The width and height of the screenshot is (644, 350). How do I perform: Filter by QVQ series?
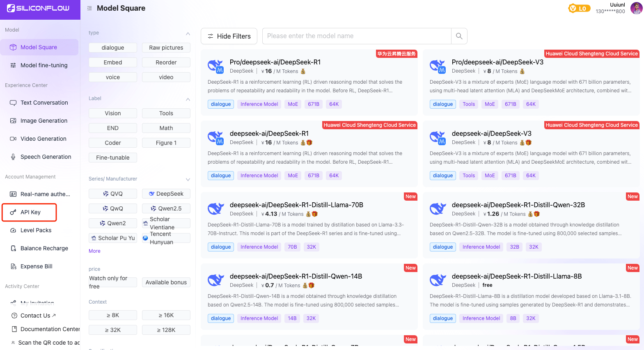(113, 194)
